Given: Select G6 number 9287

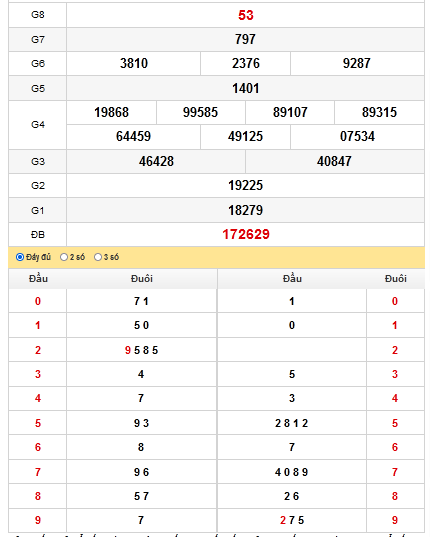Looking at the screenshot, I should 357,63.
